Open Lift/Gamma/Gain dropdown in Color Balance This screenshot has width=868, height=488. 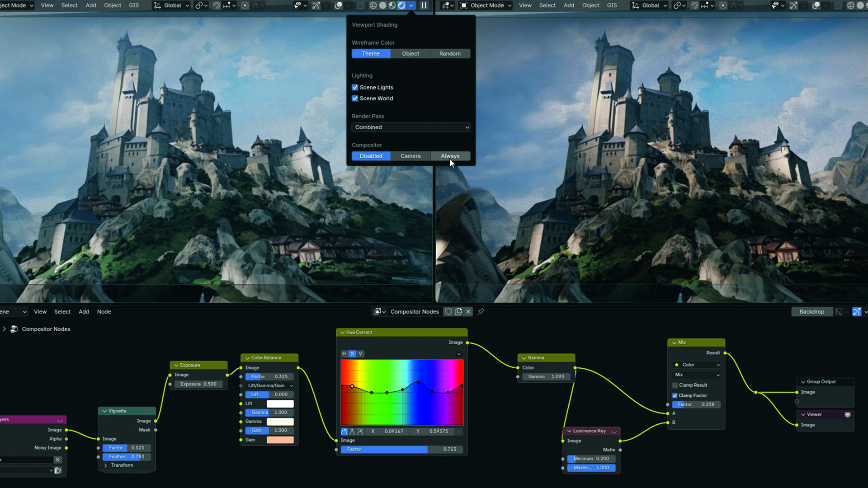269,385
